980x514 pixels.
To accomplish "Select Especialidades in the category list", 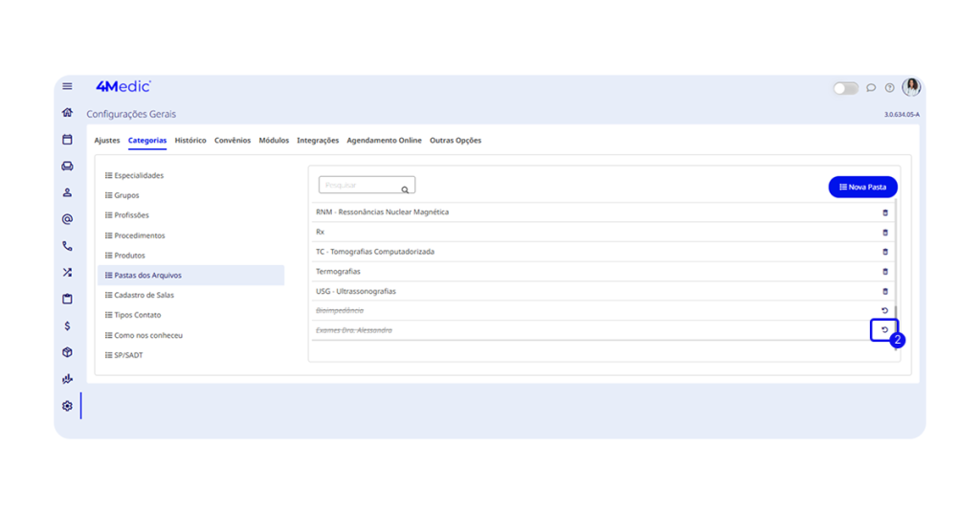I will click(139, 176).
